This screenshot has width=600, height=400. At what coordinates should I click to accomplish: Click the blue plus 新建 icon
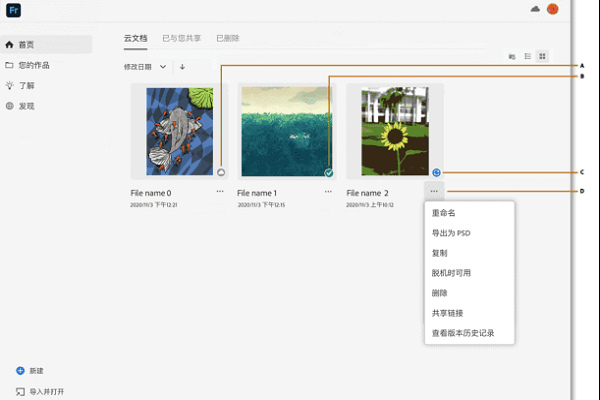[x=20, y=370]
